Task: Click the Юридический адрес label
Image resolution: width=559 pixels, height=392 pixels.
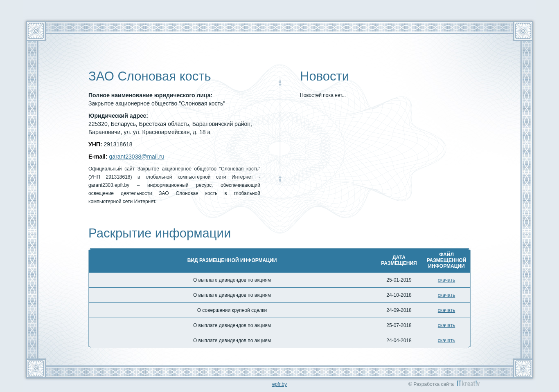Action: click(x=118, y=116)
